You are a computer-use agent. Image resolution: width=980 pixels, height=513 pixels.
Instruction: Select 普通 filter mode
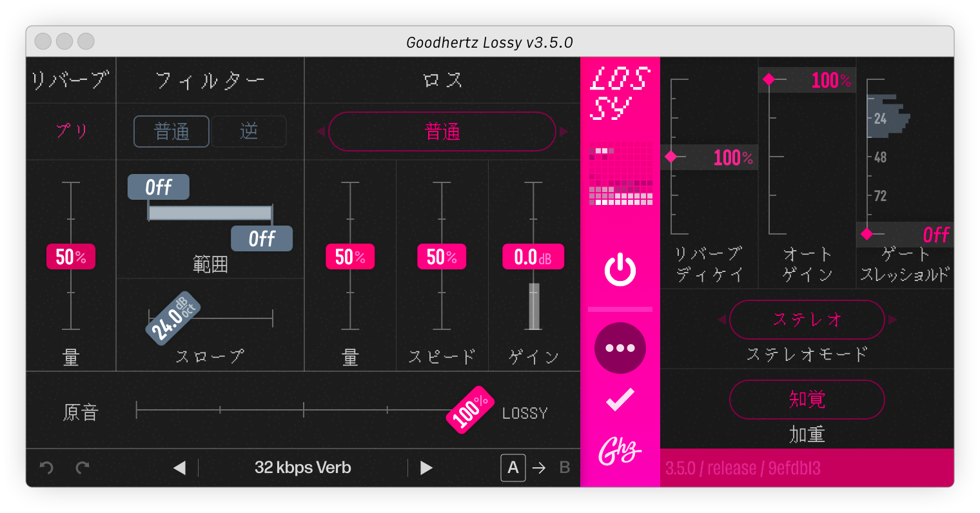coord(171,131)
